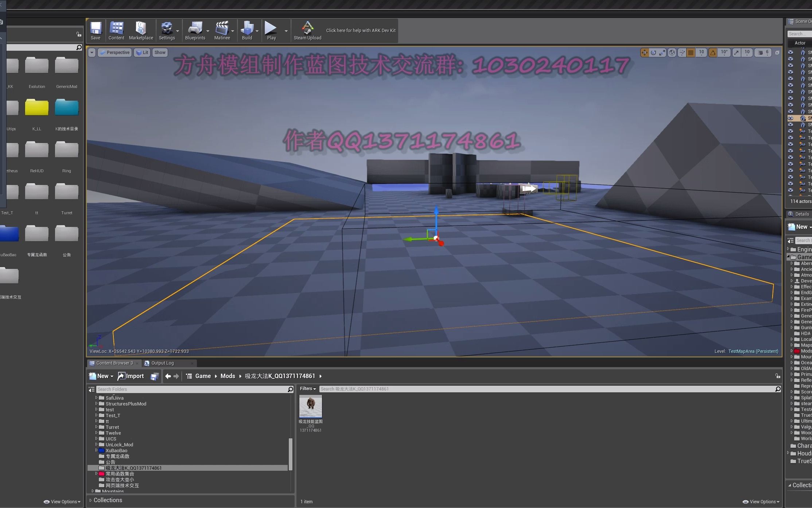
Task: Click Save All icon in Content Browser
Action: coord(155,376)
